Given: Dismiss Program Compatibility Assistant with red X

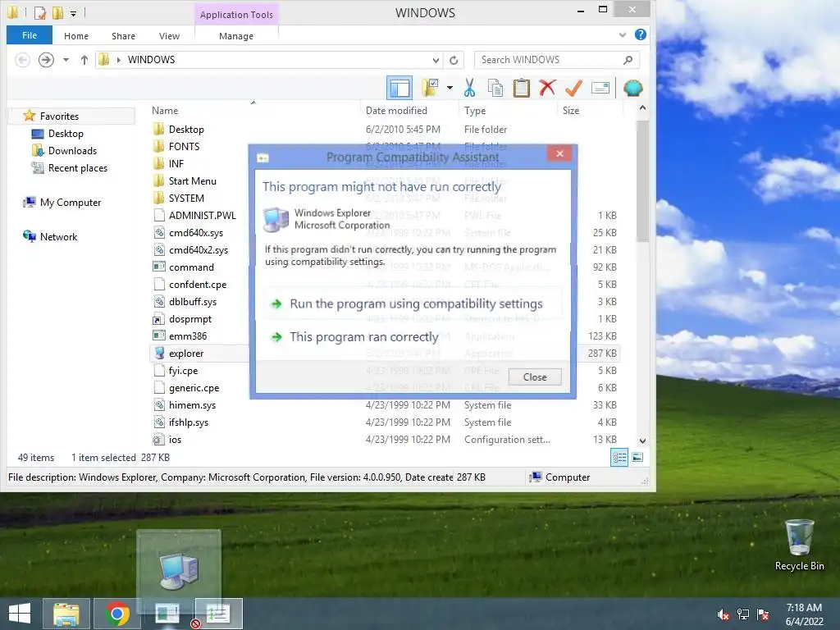Looking at the screenshot, I should coord(559,153).
